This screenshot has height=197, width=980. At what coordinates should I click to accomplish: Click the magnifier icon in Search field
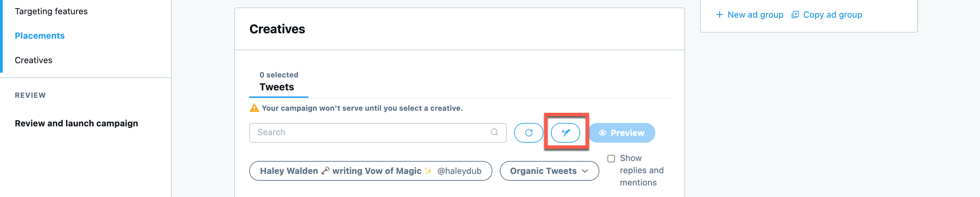[x=494, y=132]
